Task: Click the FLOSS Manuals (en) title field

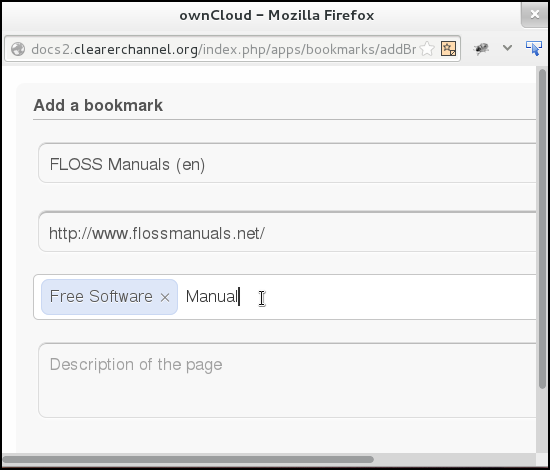Action: coord(287,163)
